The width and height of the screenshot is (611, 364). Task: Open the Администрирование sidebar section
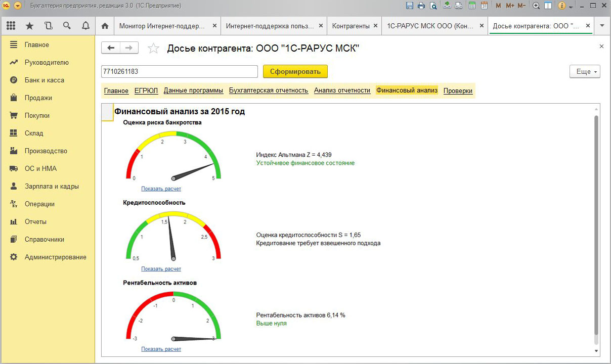(x=48, y=257)
